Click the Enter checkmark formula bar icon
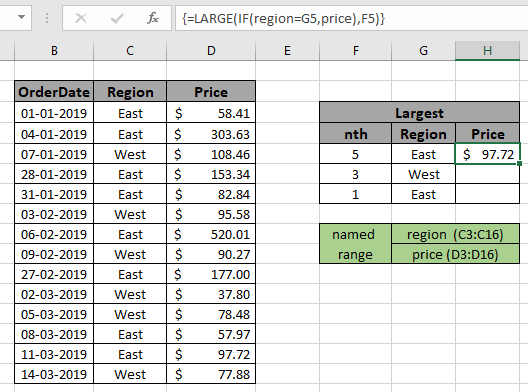The image size is (528, 392). click(117, 18)
